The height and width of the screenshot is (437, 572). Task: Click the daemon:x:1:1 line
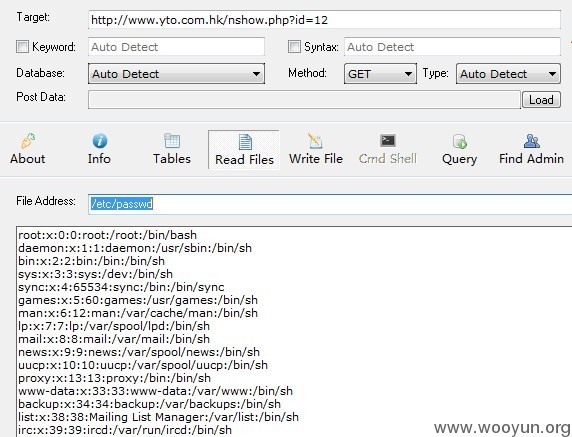pos(135,248)
